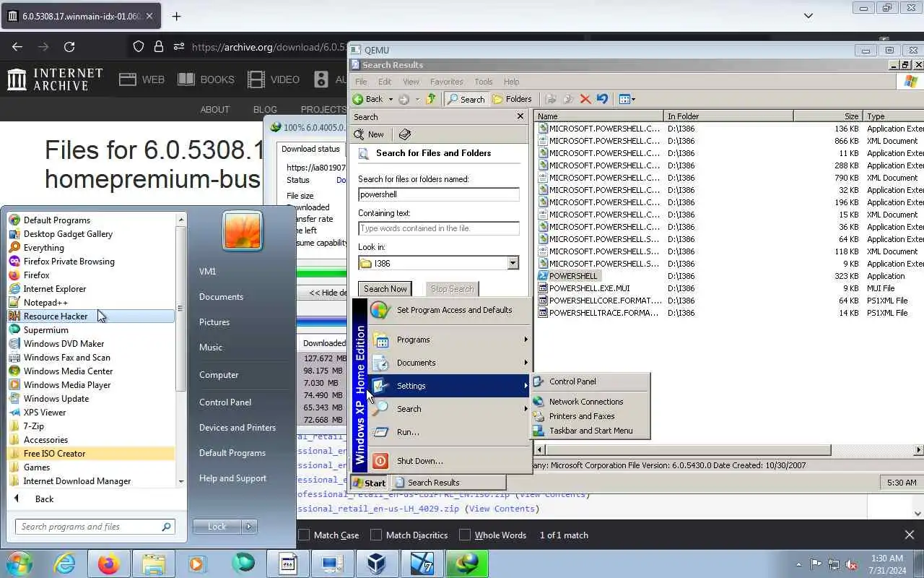Open Resource Hacker from the Start menu

[x=91, y=316]
